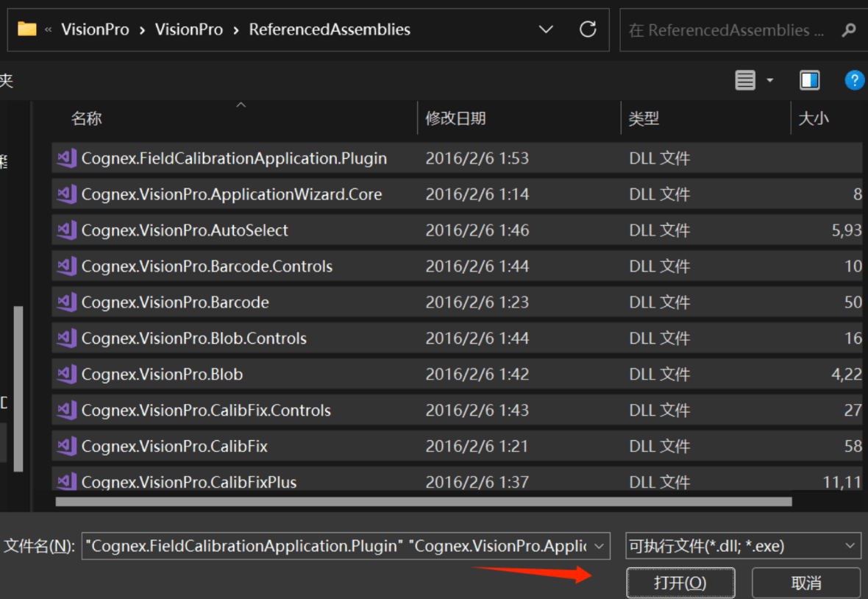Click icon of Cognex.VisionPro.ApplicationWizard.Core file
Image resolution: width=868 pixels, height=599 pixels.
[x=66, y=194]
